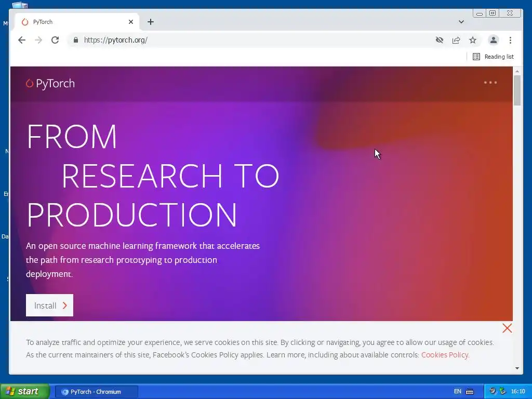Minimize the Chromium window
The height and width of the screenshot is (399, 532).
(x=480, y=13)
